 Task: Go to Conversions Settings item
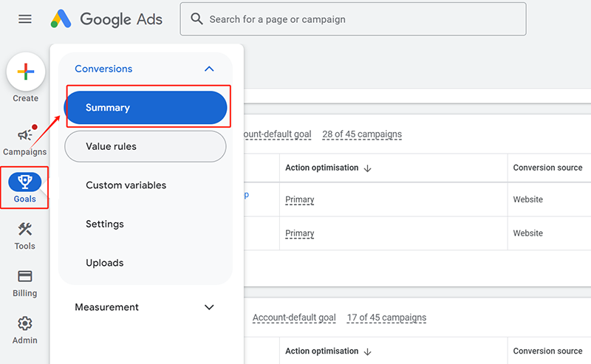[105, 224]
